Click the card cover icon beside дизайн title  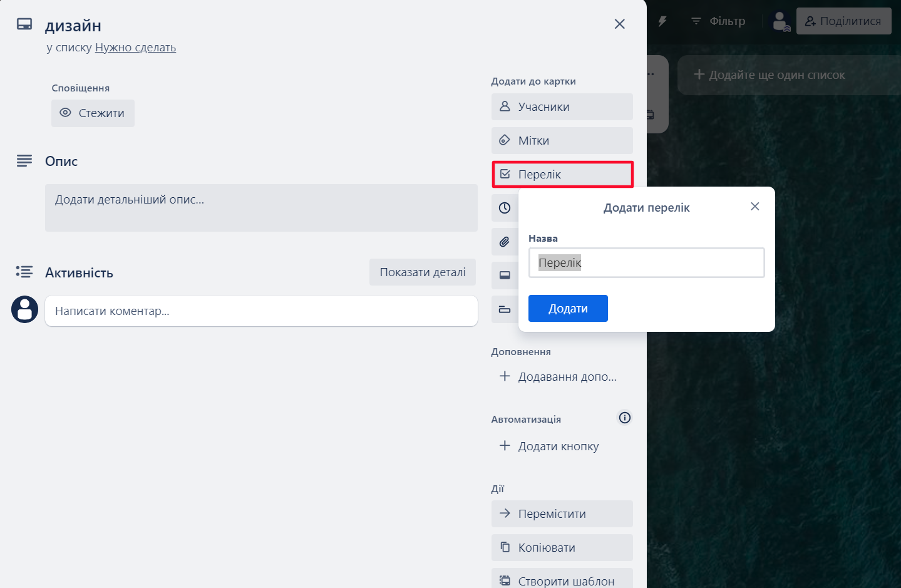point(24,23)
